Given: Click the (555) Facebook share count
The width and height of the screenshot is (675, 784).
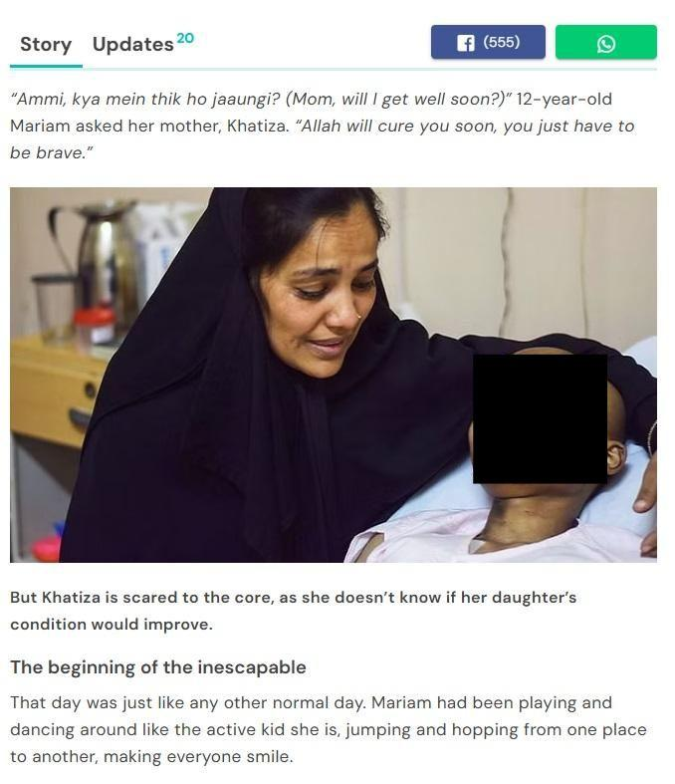Looking at the screenshot, I should click(501, 42).
